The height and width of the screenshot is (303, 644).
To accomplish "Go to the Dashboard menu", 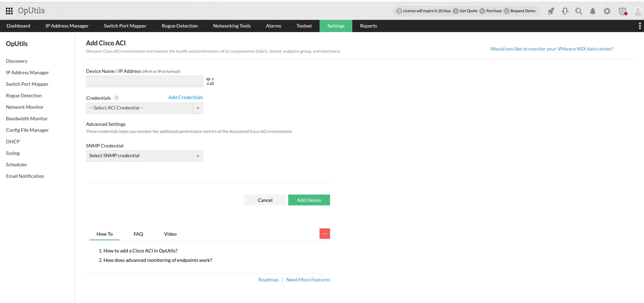I will tap(18, 26).
